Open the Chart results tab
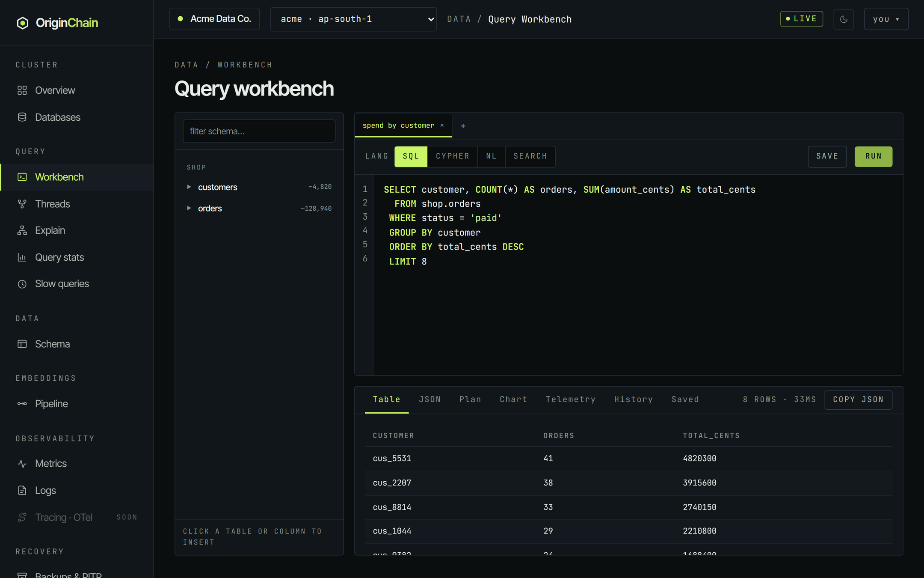 (x=513, y=399)
